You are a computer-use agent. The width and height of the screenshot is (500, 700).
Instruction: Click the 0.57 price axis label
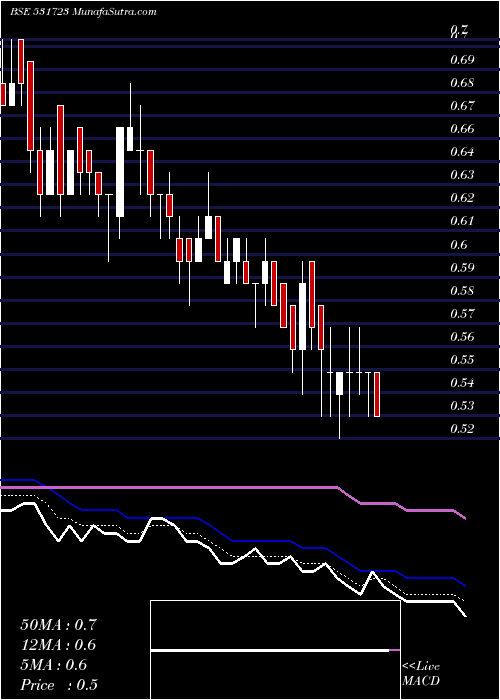462,313
